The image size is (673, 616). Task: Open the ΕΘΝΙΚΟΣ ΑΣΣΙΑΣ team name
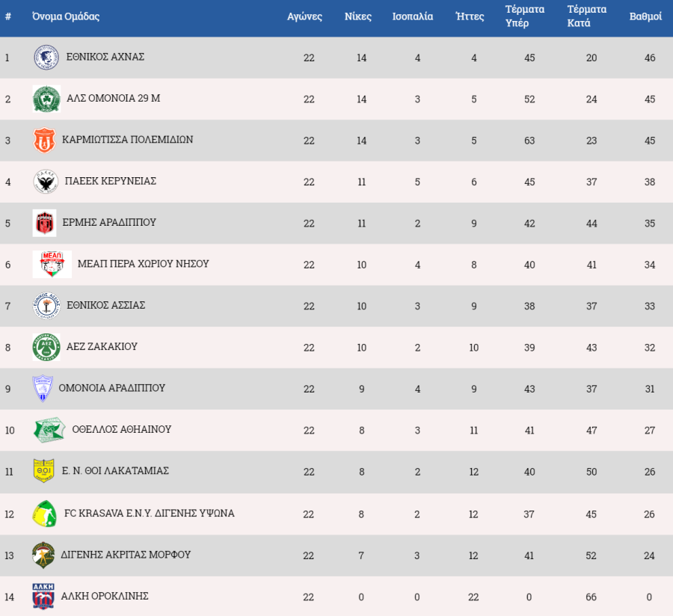click(106, 306)
